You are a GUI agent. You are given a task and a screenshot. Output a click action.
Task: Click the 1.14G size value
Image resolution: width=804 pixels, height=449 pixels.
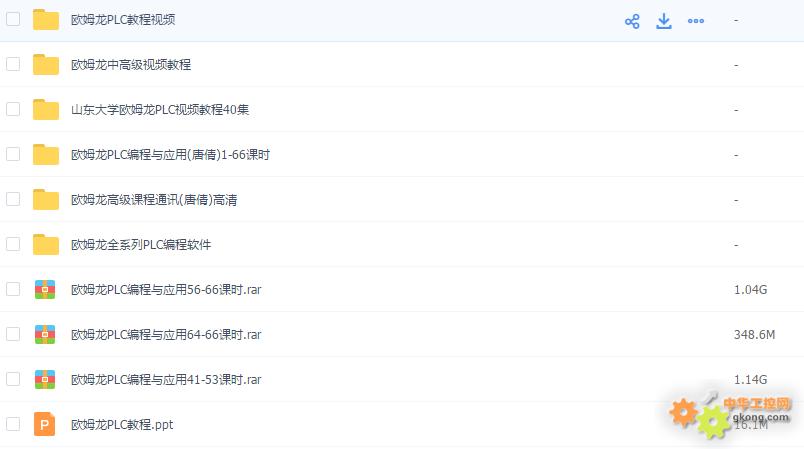point(750,380)
